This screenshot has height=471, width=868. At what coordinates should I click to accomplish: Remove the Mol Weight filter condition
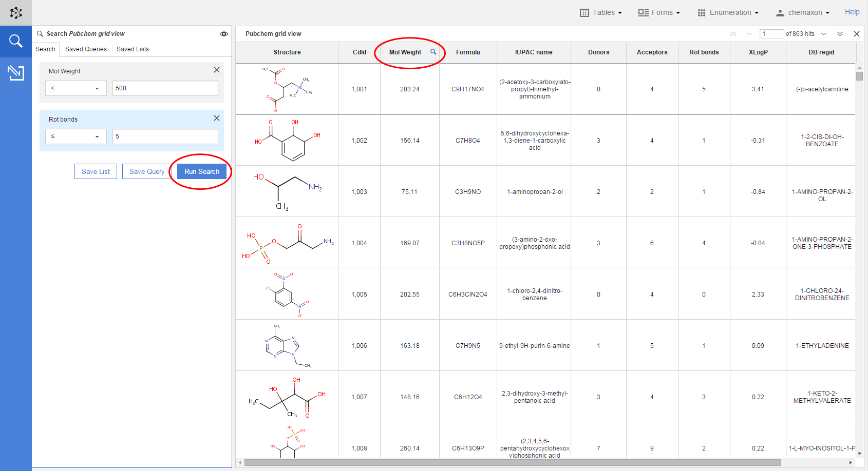coord(217,70)
